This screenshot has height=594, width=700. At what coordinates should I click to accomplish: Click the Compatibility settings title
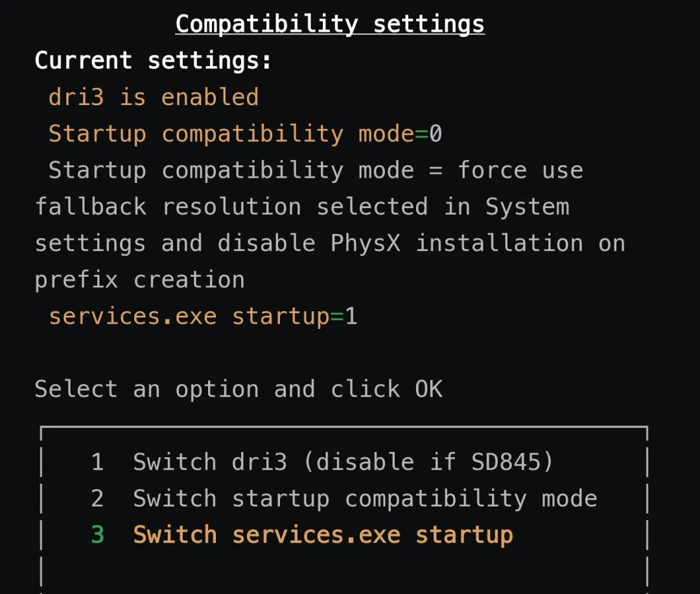(330, 24)
